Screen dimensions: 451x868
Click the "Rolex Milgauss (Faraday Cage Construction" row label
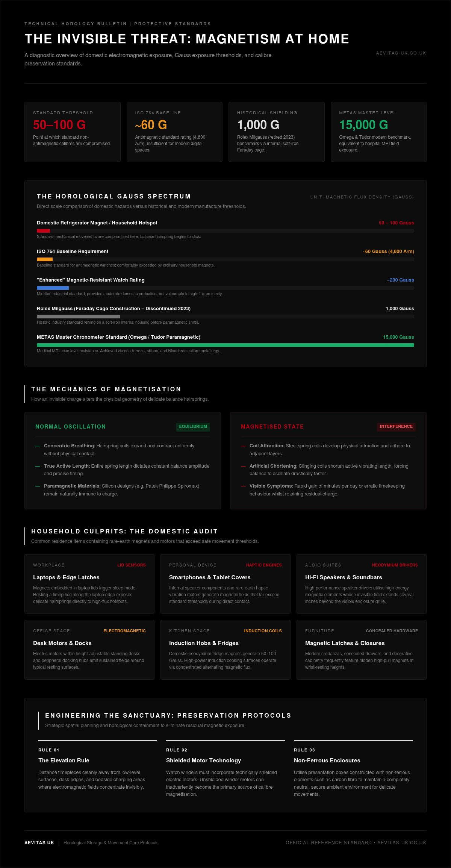(114, 309)
